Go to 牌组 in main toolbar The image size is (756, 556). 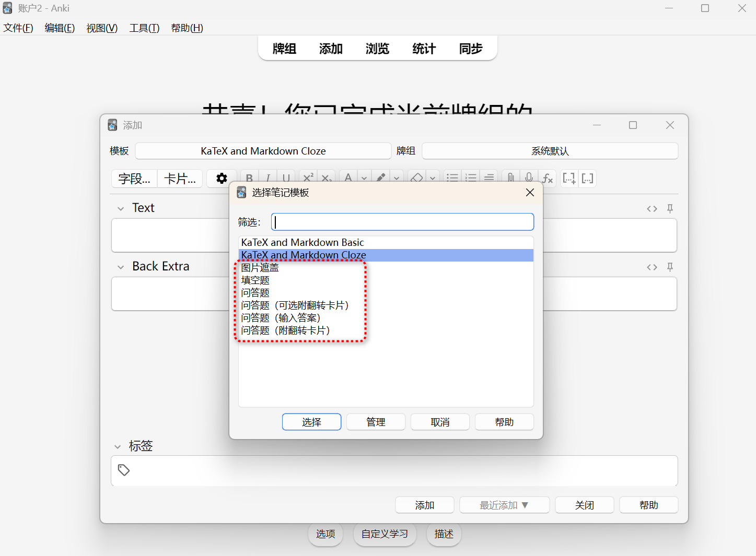tap(284, 49)
